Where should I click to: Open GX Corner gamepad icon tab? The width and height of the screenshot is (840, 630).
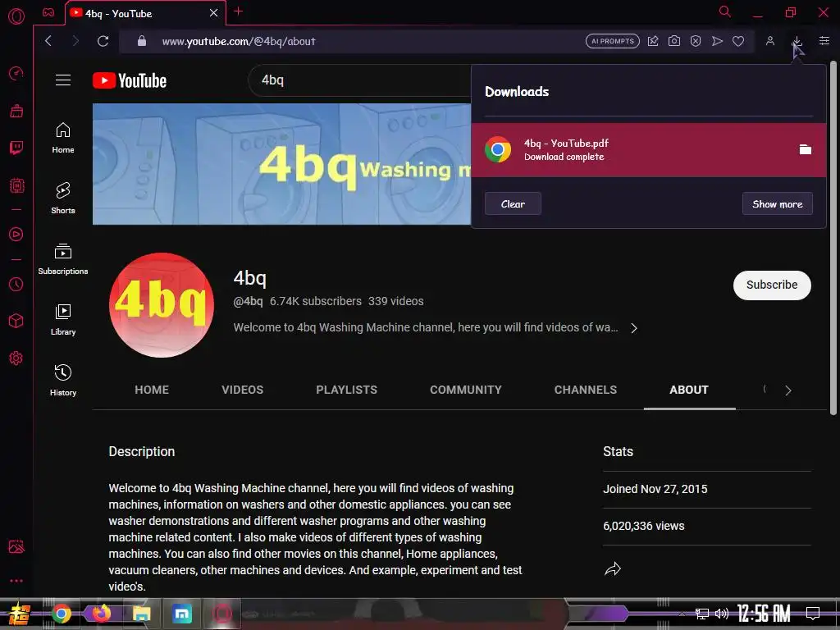pos(48,12)
